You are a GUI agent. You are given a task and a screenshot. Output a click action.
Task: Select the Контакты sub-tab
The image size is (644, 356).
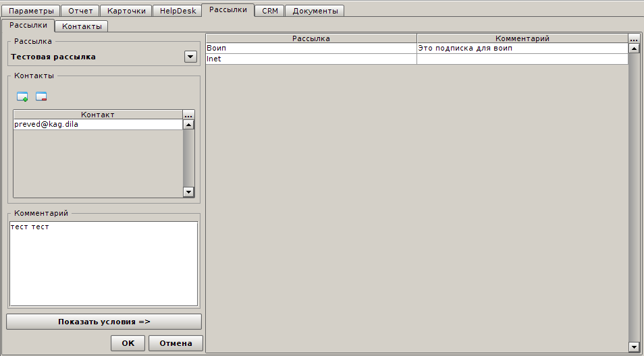[x=82, y=26]
